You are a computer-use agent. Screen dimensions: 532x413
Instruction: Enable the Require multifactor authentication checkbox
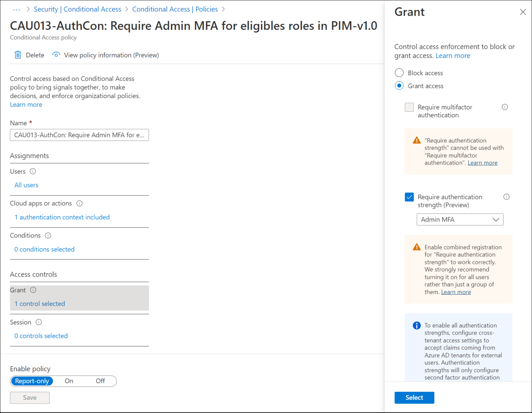[x=409, y=107]
